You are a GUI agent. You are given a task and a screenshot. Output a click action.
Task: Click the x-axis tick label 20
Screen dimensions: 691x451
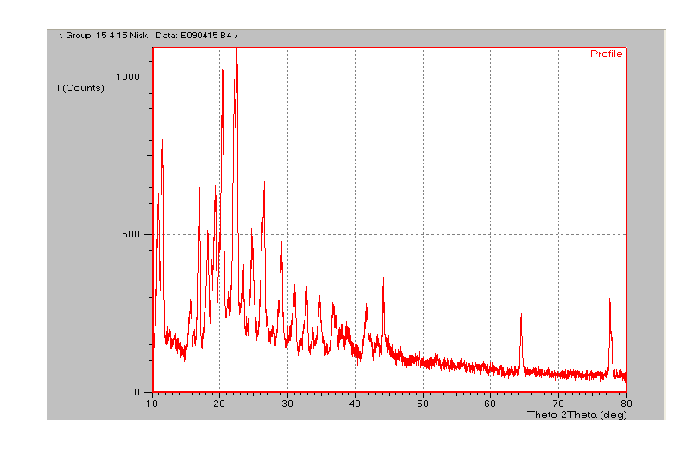(220, 403)
